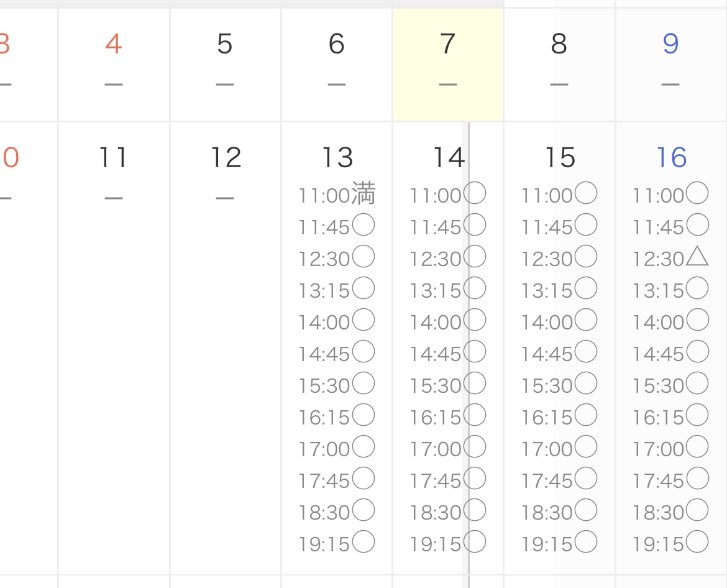Pick 15:30 circle slot on the 15th
Screen dimensions: 727x588
586,384
